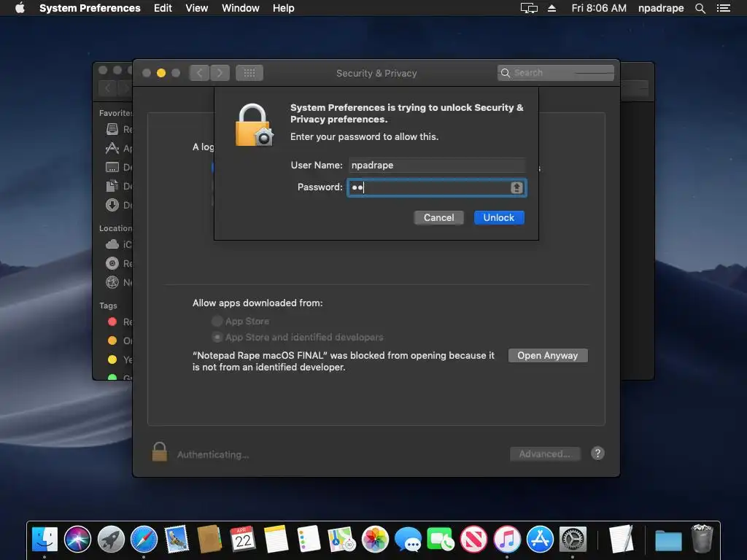Click the display mirroring menu bar icon

(x=529, y=8)
